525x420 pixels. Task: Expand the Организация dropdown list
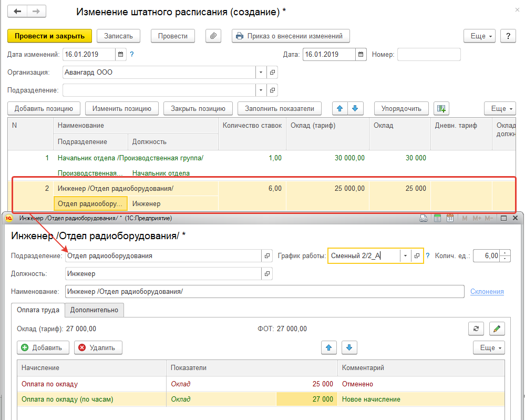261,73
